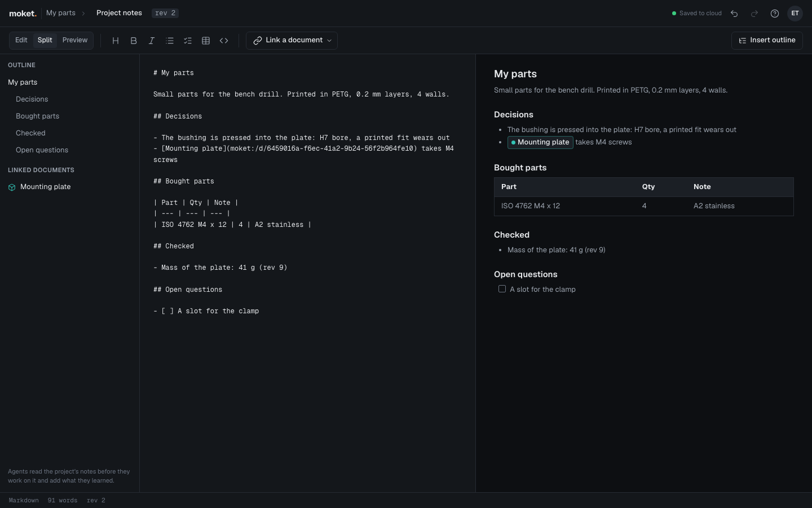Image resolution: width=812 pixels, height=508 pixels.
Task: Click the Project notes title
Action: [x=119, y=13]
